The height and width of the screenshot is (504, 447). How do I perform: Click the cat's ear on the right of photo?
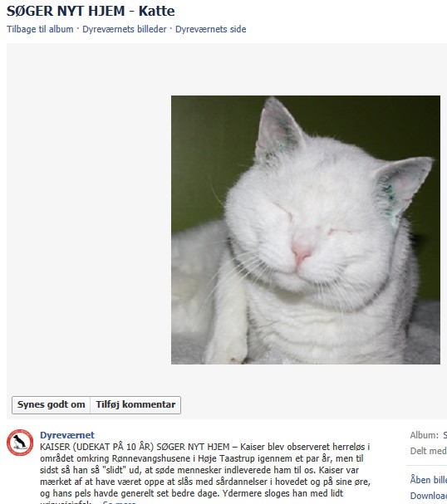click(405, 187)
